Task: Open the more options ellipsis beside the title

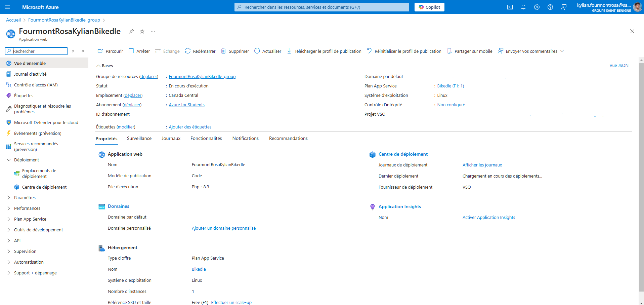Action: tap(153, 31)
